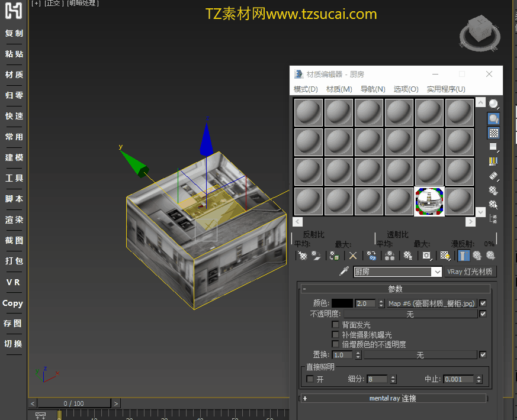
Task: Toggle checkbox at end of 置换 row
Action: pos(483,354)
